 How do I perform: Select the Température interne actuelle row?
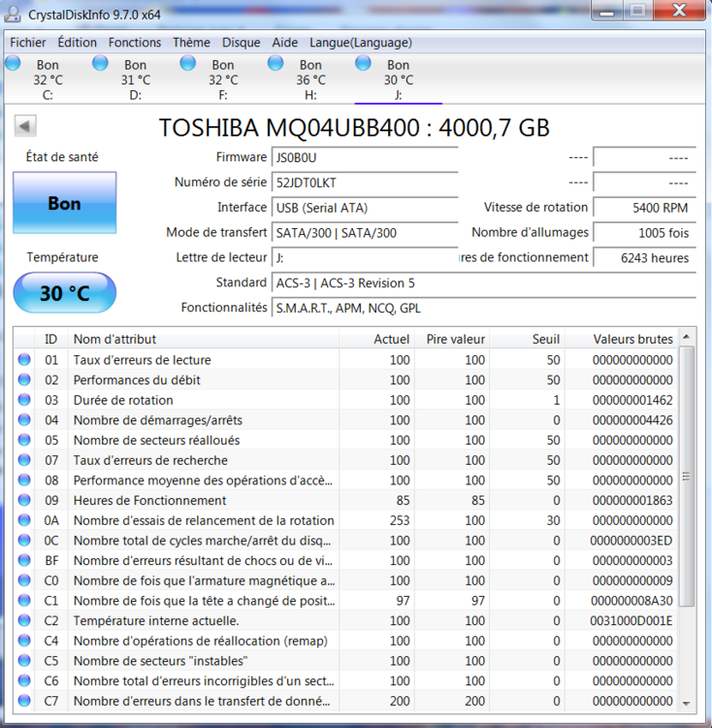point(156,621)
